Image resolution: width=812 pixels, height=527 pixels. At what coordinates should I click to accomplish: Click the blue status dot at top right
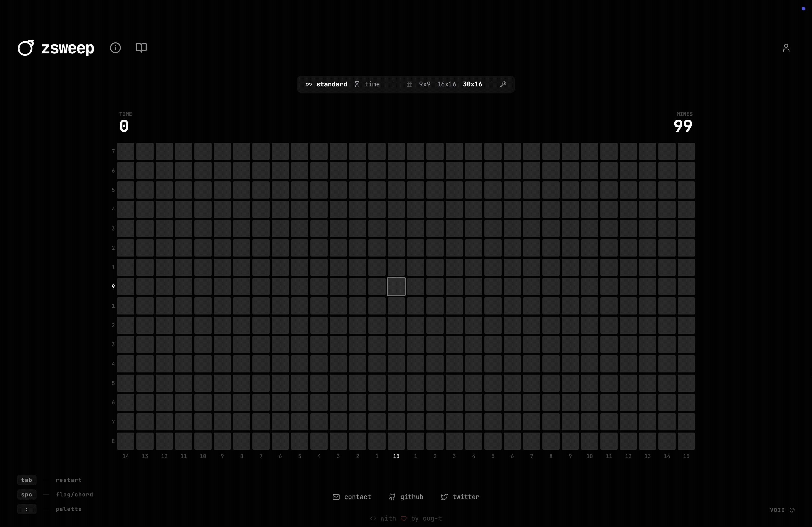803,9
